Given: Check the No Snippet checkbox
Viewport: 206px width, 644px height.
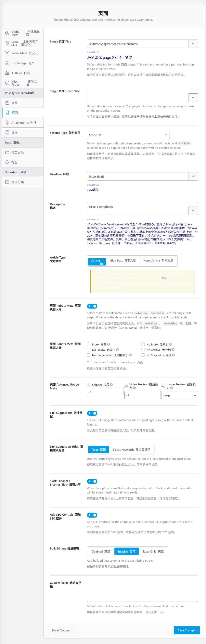Looking at the screenshot, I should (x=143, y=355).
